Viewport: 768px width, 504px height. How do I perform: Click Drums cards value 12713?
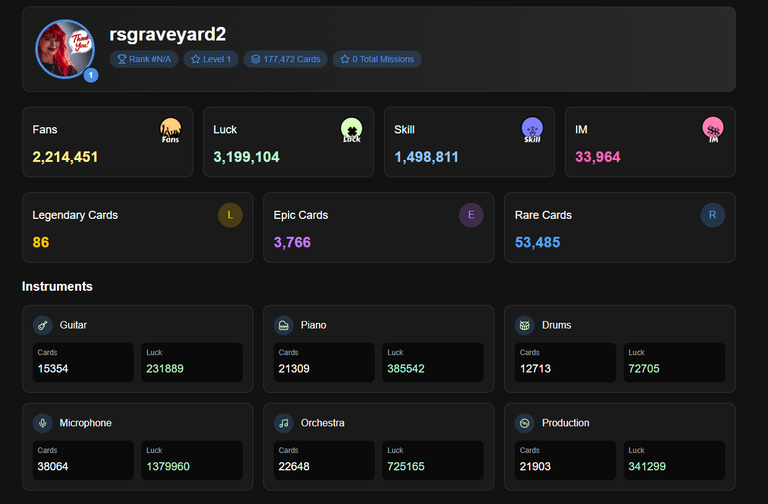coord(535,368)
